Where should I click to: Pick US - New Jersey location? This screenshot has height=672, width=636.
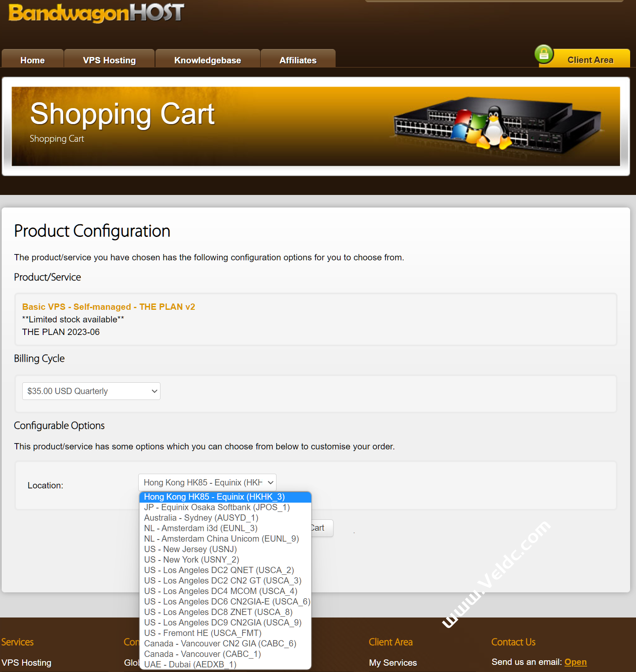[190, 549]
